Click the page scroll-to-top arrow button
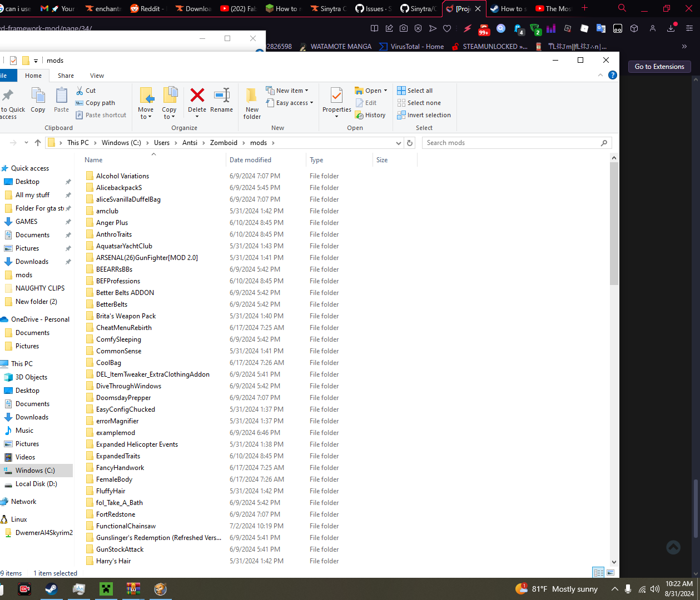This screenshot has width=700, height=600. coord(673,548)
